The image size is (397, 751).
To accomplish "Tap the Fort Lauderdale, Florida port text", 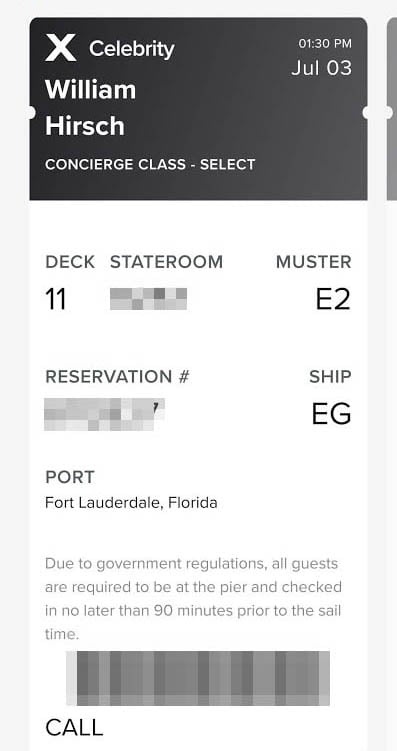I will pyautogui.click(x=131, y=503).
